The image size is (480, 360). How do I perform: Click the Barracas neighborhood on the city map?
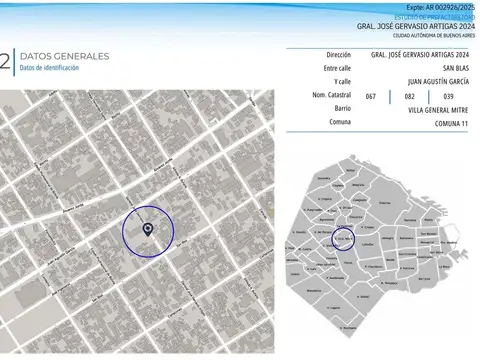(424, 279)
